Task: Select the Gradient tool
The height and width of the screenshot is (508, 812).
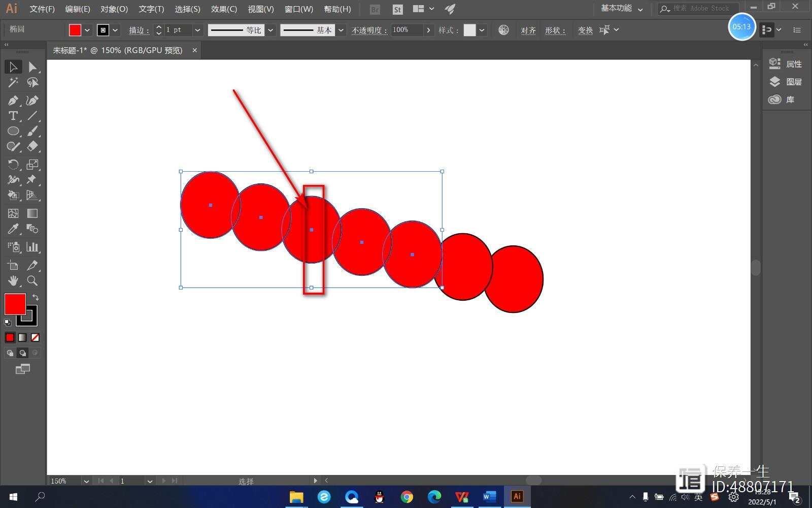Action: tap(32, 213)
